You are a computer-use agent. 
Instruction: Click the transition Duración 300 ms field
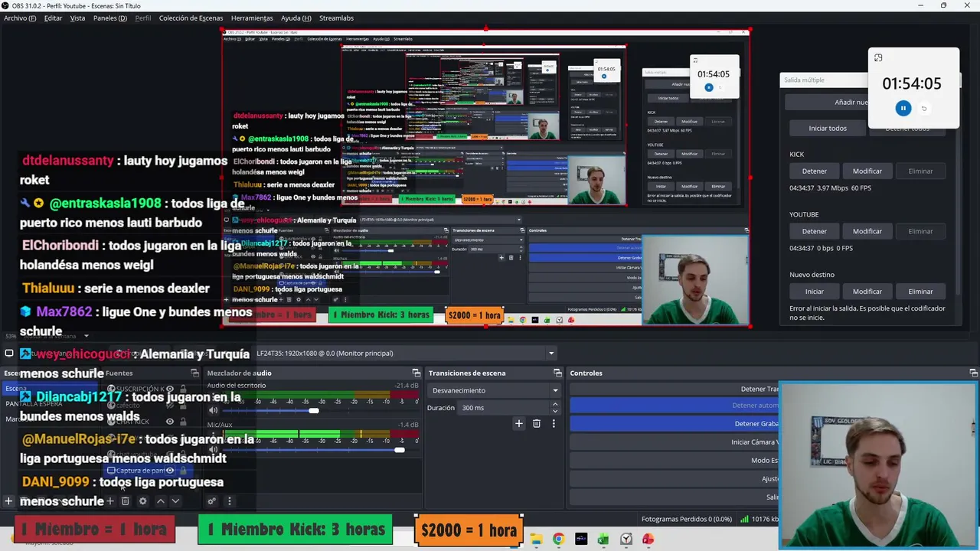coord(503,408)
